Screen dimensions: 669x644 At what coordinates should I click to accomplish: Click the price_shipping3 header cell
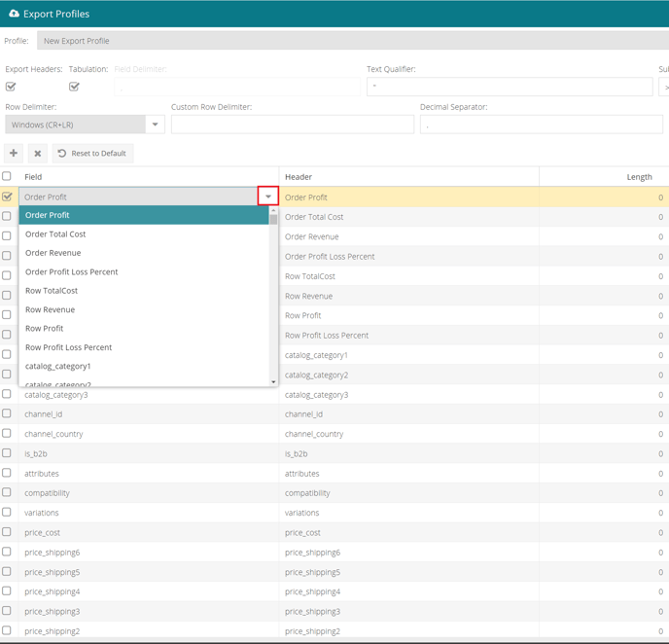tap(408, 612)
